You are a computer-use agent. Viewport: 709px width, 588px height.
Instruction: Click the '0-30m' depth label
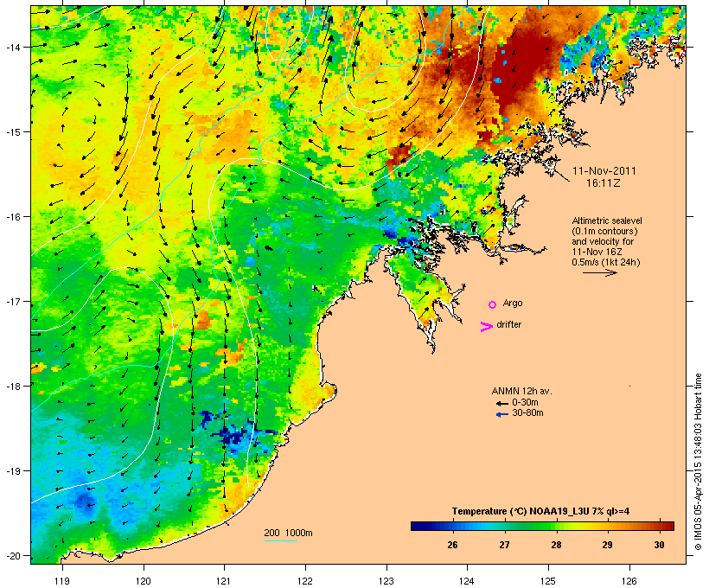point(525,403)
